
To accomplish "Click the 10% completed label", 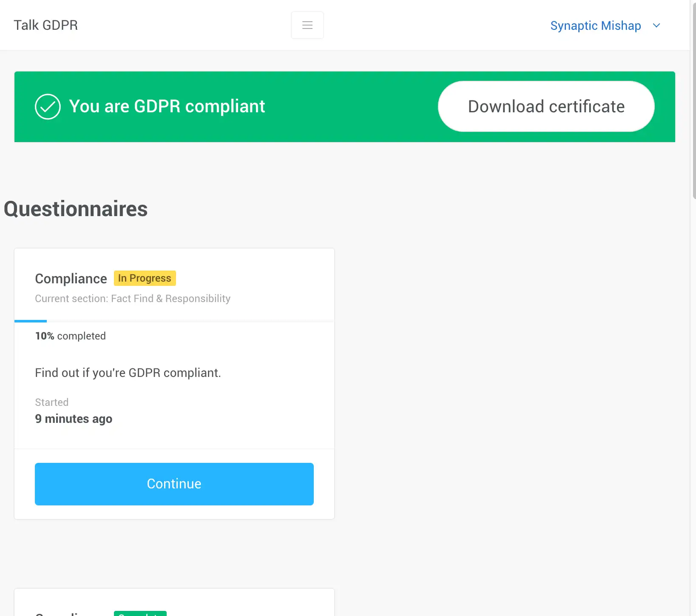I will 70,336.
